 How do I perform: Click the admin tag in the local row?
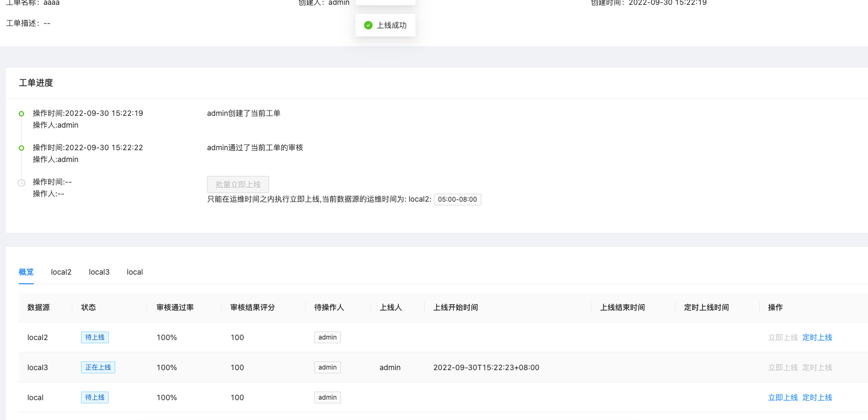tap(328, 397)
